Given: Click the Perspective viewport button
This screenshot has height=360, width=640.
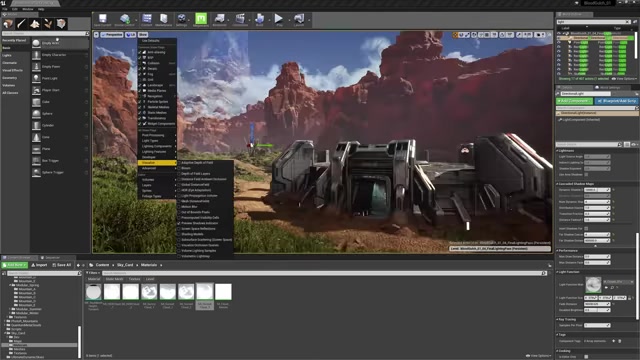Looking at the screenshot, I should click(x=112, y=35).
